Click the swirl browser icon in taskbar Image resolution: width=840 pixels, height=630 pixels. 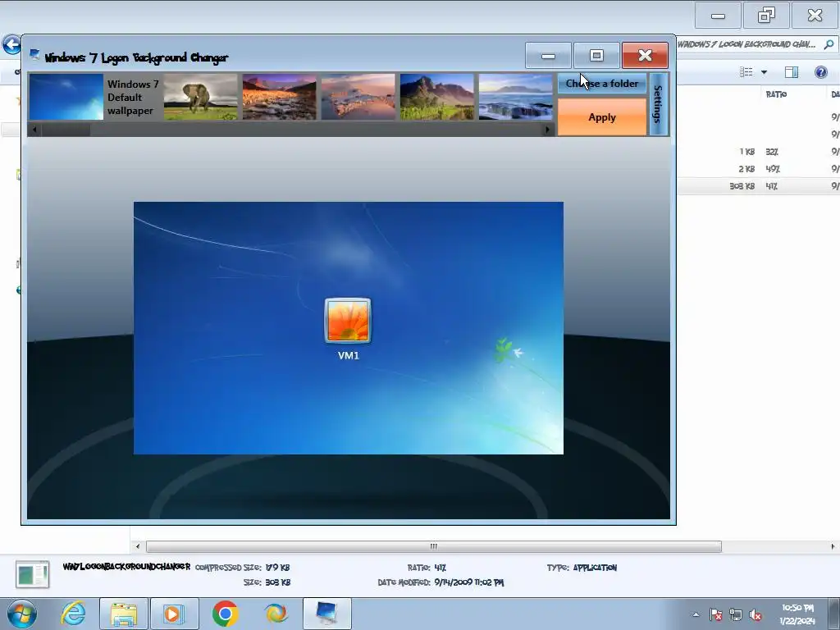click(x=276, y=614)
